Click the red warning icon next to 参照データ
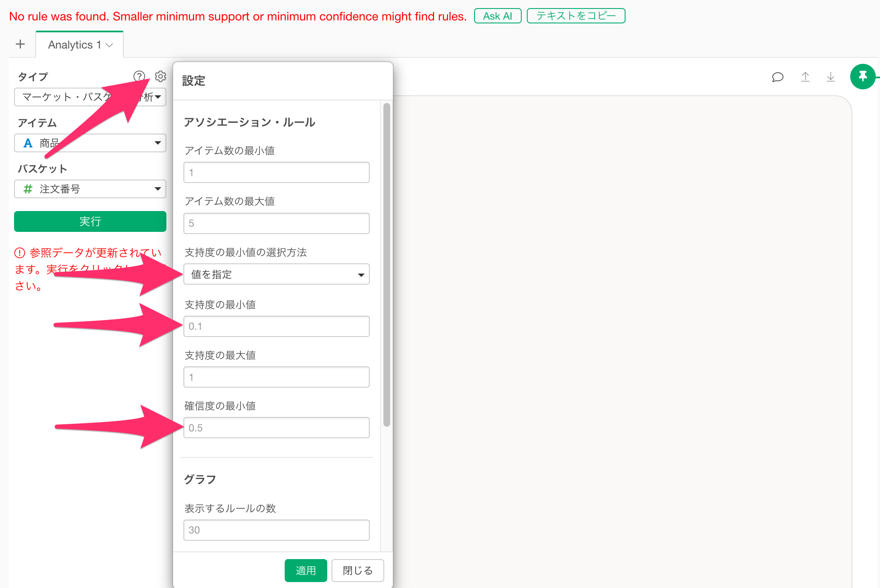The height and width of the screenshot is (588, 880). click(x=20, y=253)
